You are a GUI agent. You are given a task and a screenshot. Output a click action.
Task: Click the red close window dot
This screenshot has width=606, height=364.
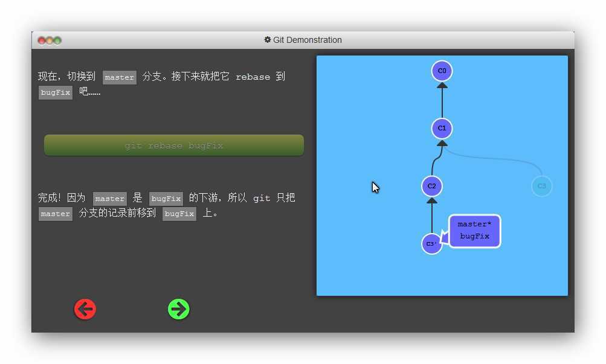tap(41, 40)
